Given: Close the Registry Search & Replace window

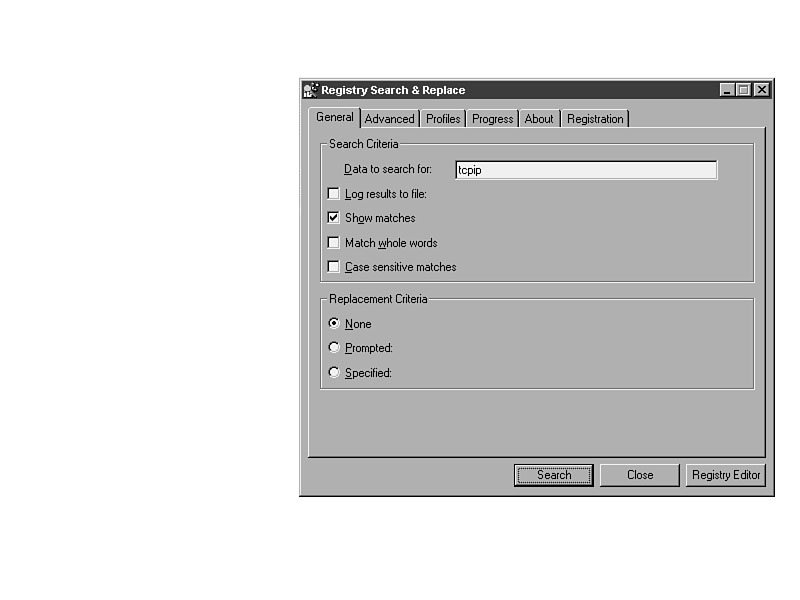Looking at the screenshot, I should 762,90.
